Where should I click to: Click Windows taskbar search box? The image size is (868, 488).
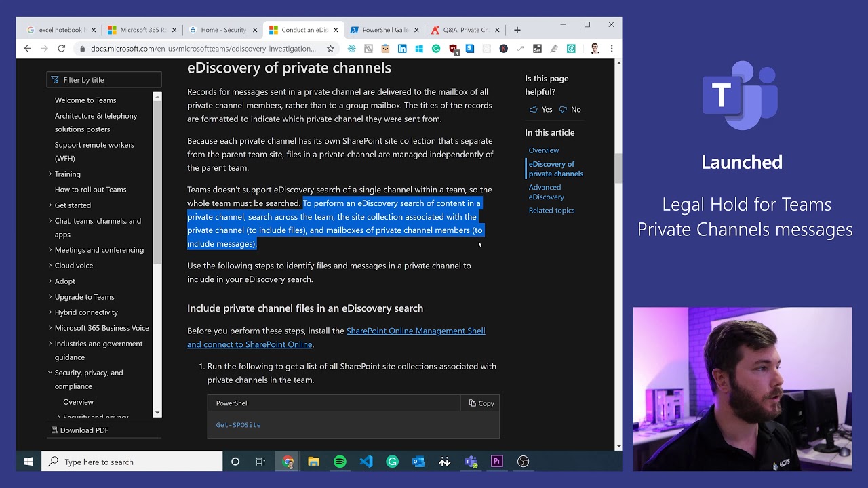133,462
